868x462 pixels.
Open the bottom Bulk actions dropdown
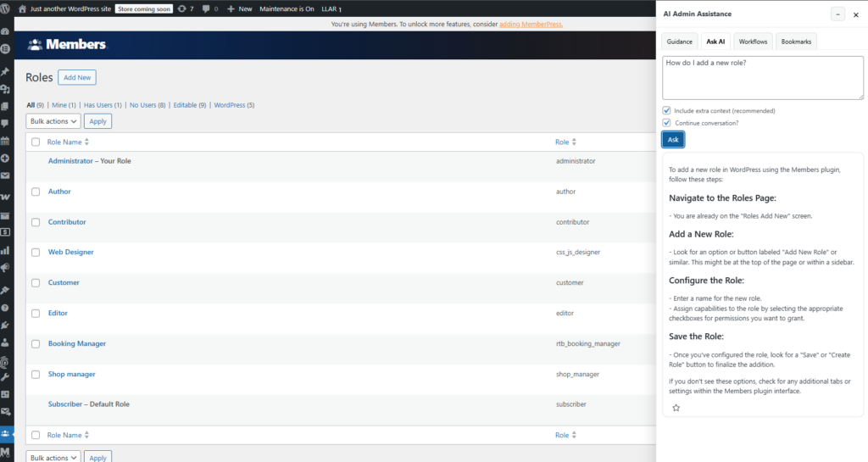point(53,457)
